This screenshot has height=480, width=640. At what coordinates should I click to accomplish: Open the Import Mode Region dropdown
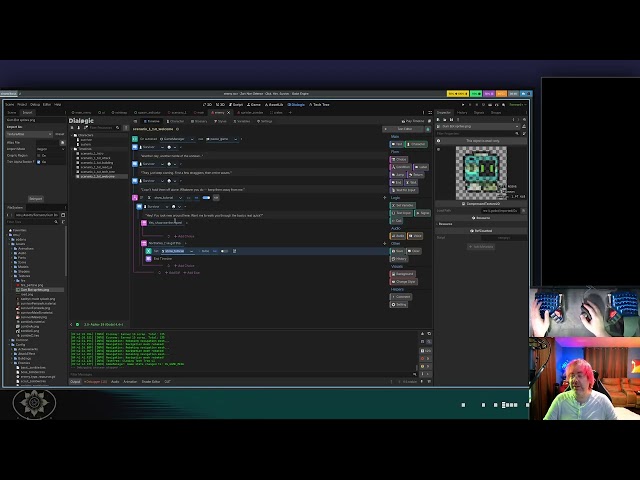tap(51, 149)
